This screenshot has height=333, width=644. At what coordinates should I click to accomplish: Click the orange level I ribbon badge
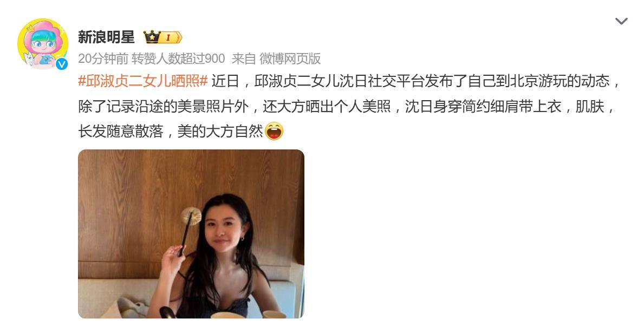170,38
